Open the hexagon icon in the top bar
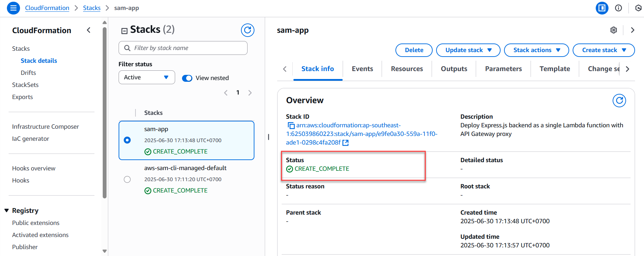Screen dimensions: 644x256 coord(638,8)
